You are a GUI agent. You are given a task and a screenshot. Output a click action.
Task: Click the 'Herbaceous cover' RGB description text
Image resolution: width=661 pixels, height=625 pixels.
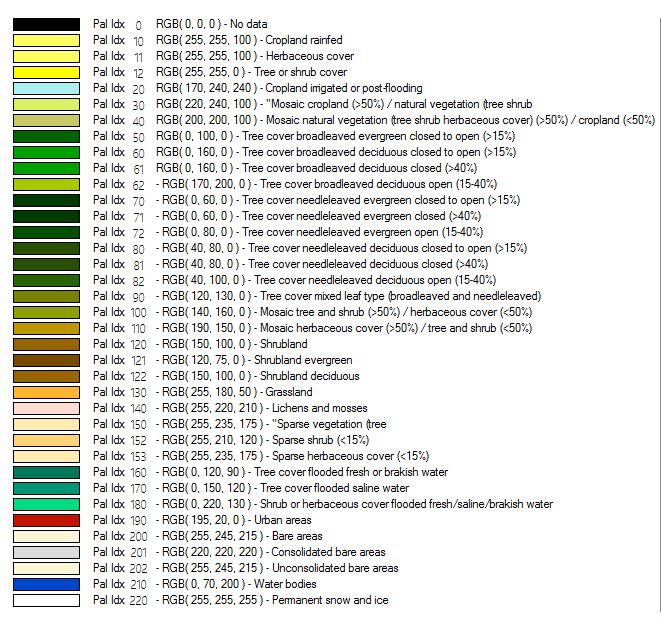(255, 56)
